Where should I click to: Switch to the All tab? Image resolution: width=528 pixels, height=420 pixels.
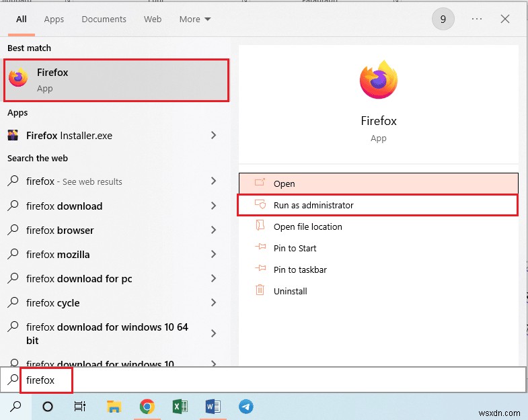pyautogui.click(x=22, y=19)
